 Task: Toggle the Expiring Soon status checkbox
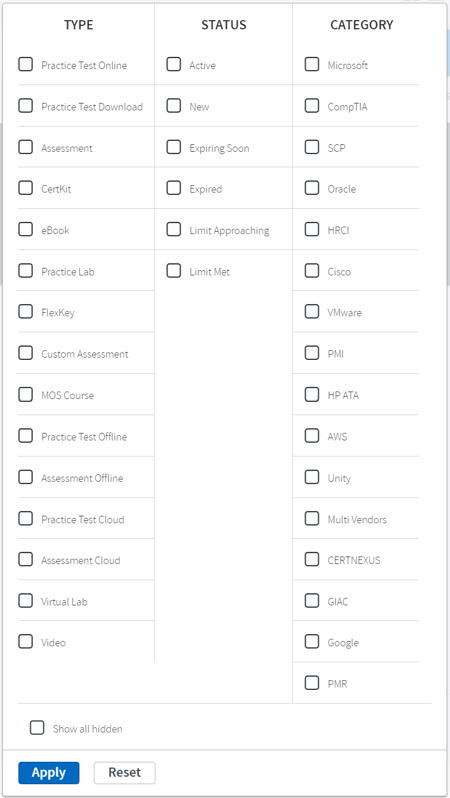point(174,148)
